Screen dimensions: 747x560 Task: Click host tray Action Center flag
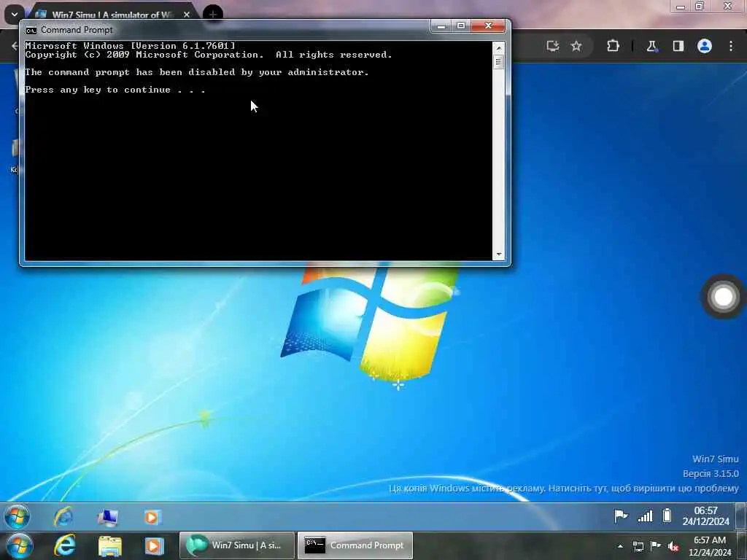(x=656, y=545)
